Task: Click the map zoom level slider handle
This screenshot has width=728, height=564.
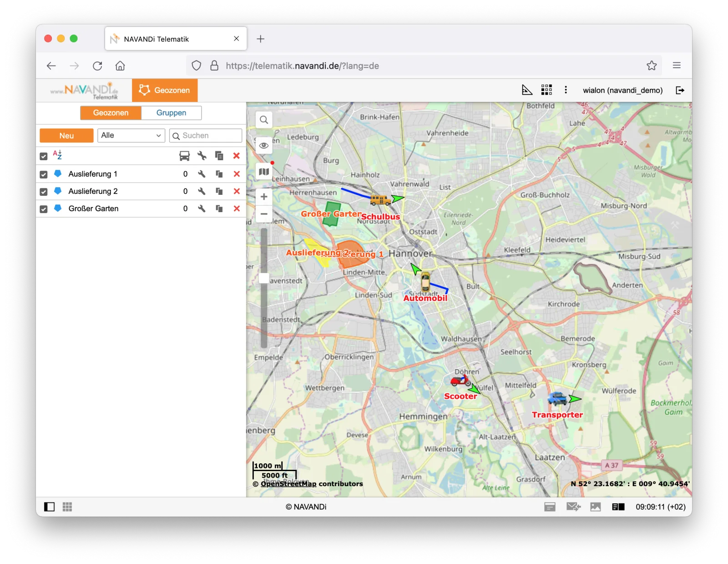Action: click(x=264, y=279)
